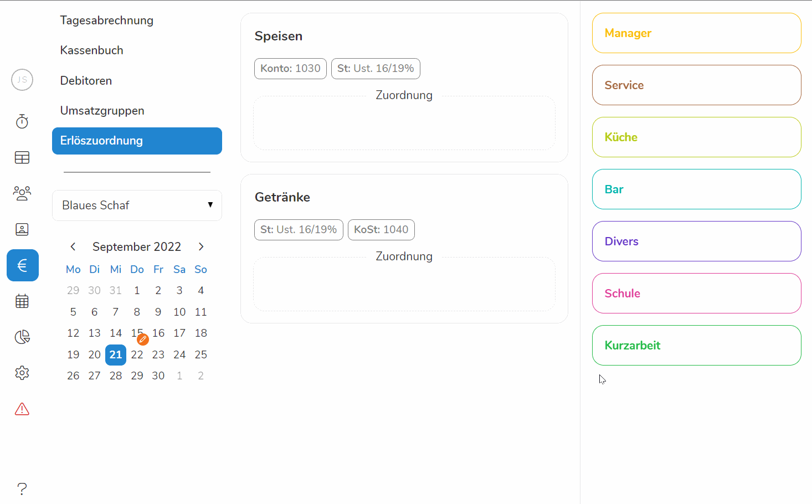Go to previous month in calendar
The height and width of the screenshot is (504, 812).
[x=73, y=246]
